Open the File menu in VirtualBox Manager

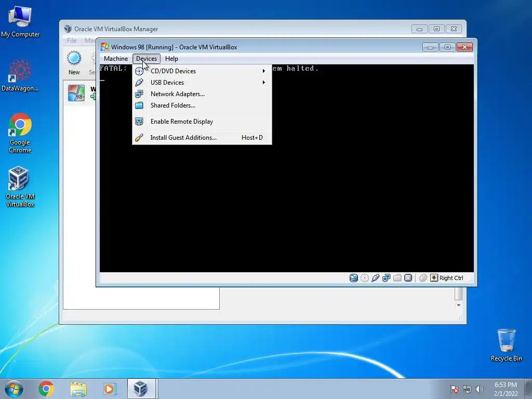click(x=72, y=41)
